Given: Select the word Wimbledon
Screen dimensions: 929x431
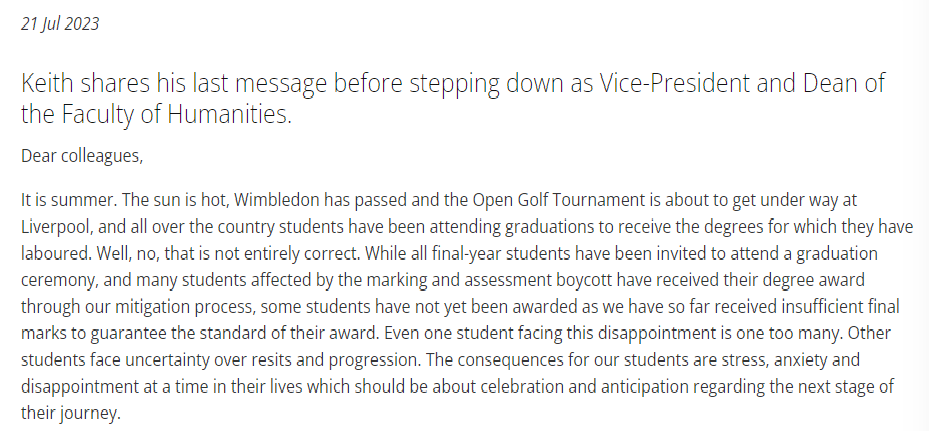Looking at the screenshot, I should click(x=277, y=200).
